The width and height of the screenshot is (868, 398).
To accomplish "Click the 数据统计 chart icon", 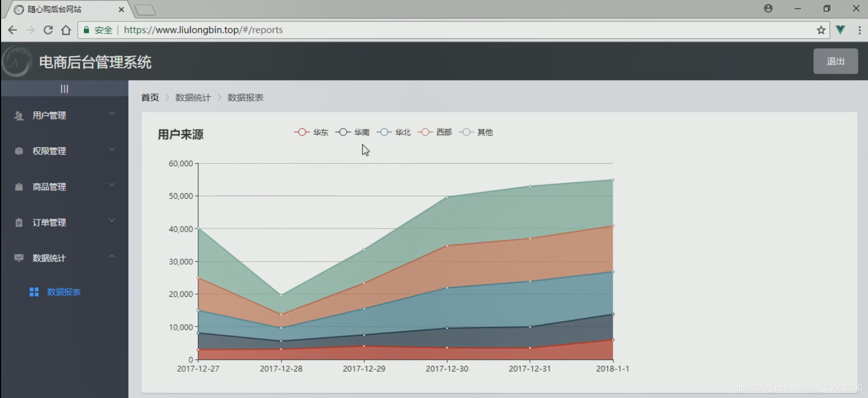I will coord(19,258).
